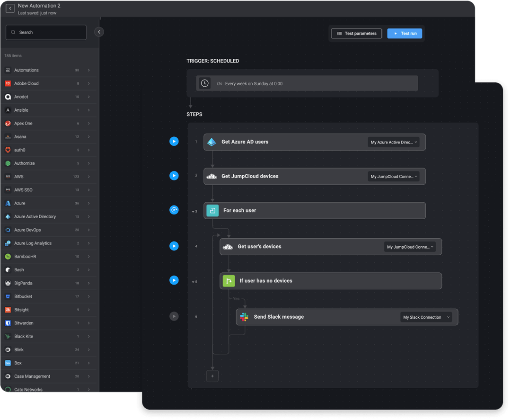Screen dimensions: 511x420
Task: Click the If user has no devices text
Action: 266,281
